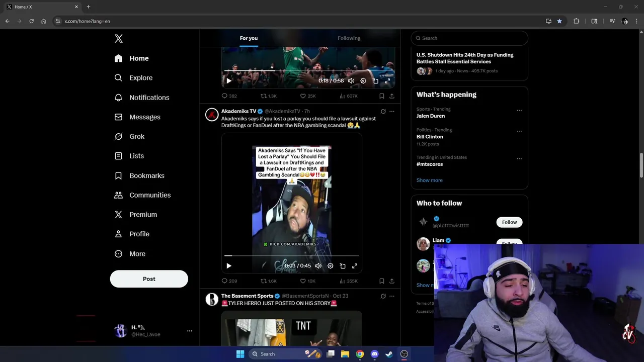Image resolution: width=644 pixels, height=362 pixels.
Task: Seek the basketball video progress bar
Action: coord(308,70)
